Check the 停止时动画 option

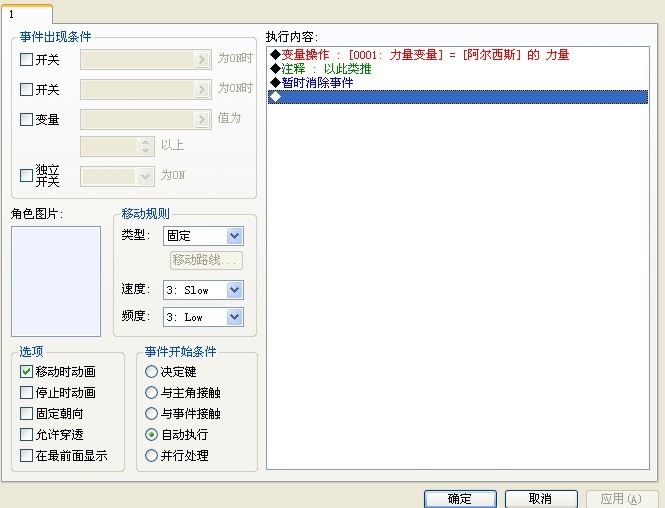click(x=26, y=393)
